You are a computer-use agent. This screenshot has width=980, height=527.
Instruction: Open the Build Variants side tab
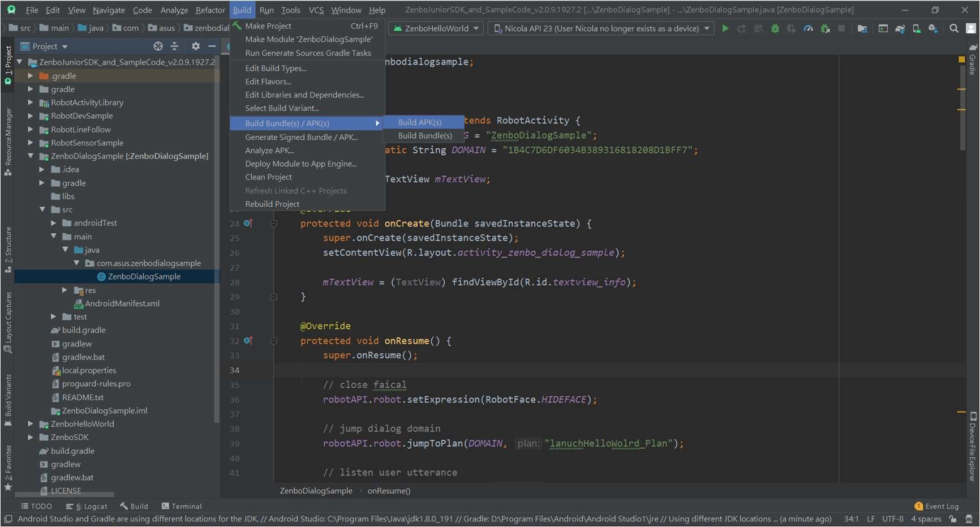[8, 400]
